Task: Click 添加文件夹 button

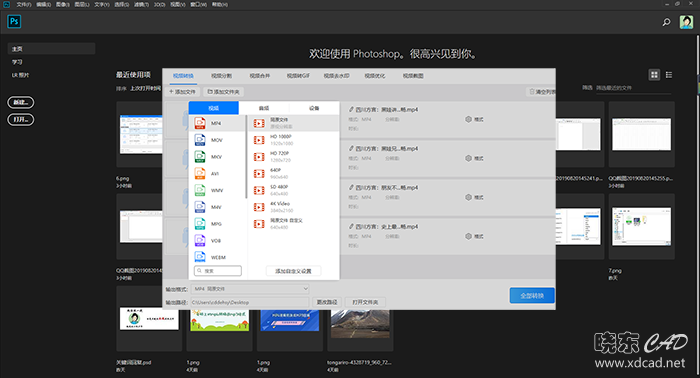Action: click(x=224, y=91)
